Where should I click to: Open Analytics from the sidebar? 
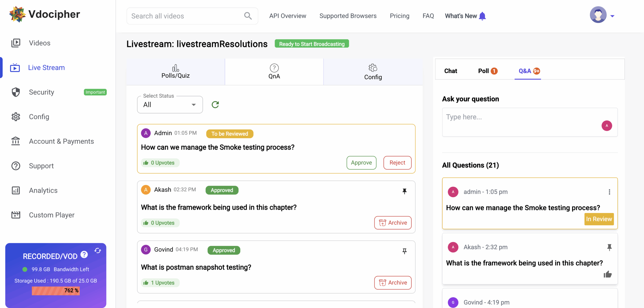[43, 190]
